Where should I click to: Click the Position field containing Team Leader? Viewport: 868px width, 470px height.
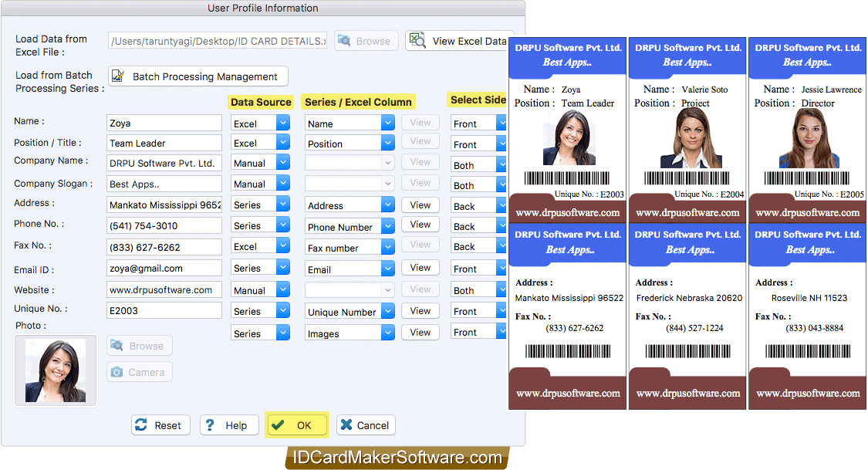164,143
